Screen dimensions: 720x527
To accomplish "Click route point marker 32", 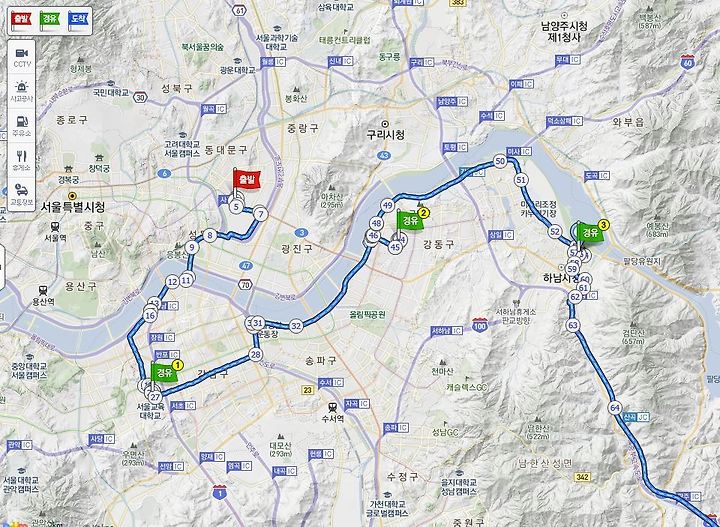I will pyautogui.click(x=296, y=326).
